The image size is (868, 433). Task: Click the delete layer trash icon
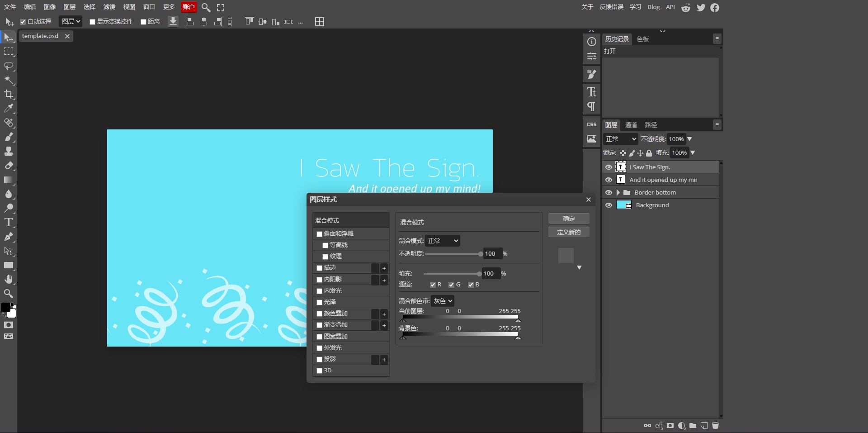tap(715, 426)
